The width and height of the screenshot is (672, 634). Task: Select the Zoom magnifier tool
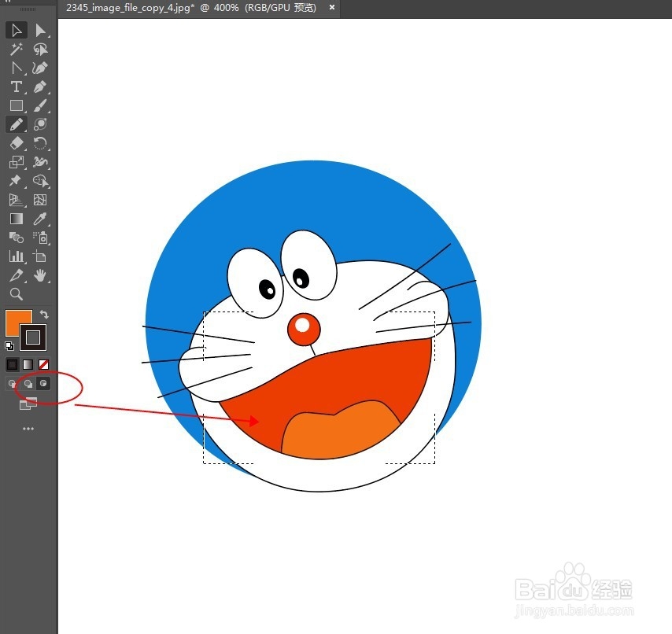17,294
